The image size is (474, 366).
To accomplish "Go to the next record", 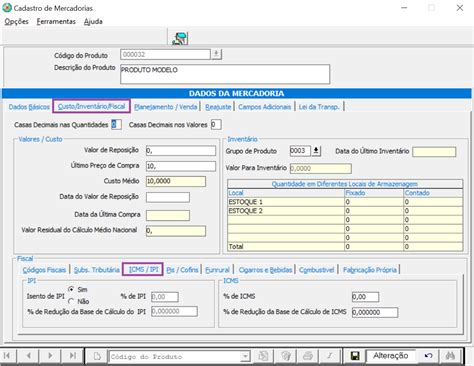I will [50, 356].
